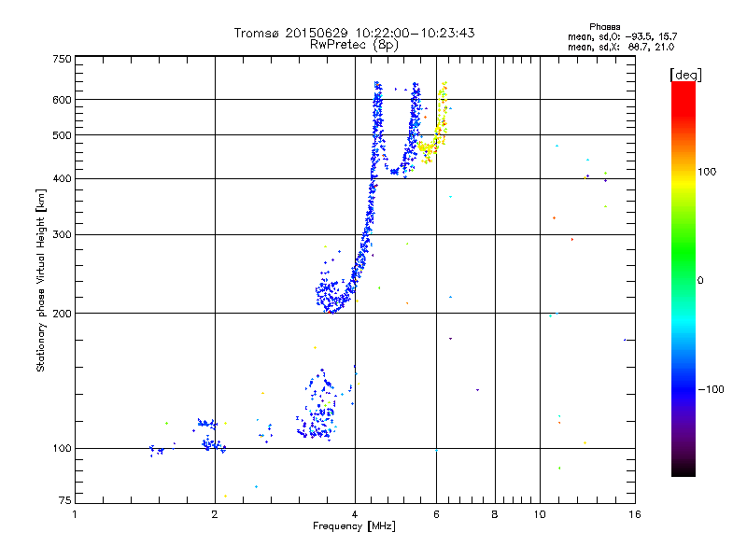
Task: Click the blue echo cluster just above 200 km
Action: 332,294
